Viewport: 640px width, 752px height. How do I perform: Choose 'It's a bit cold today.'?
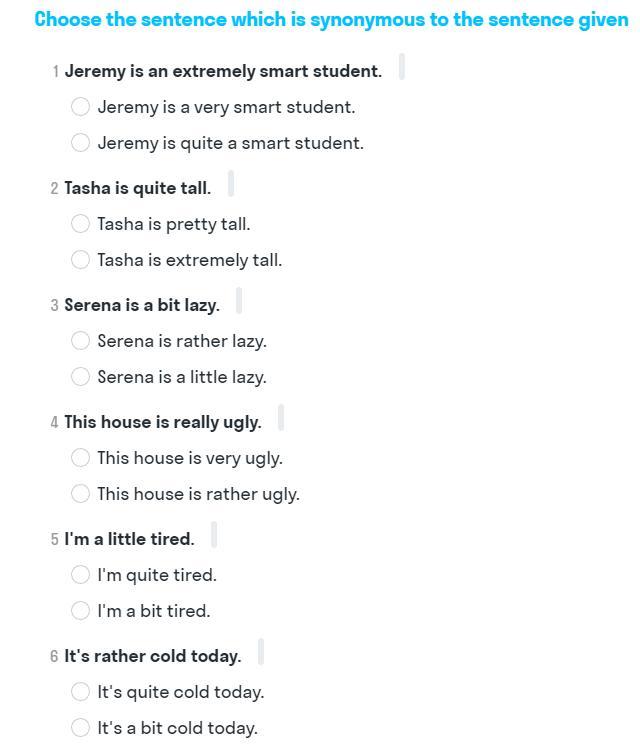pos(80,728)
